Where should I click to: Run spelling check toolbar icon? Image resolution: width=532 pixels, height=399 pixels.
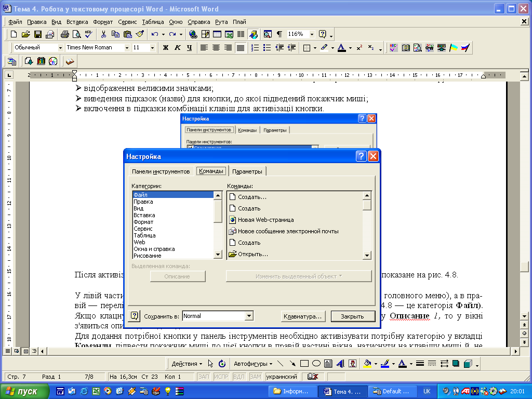click(x=88, y=34)
